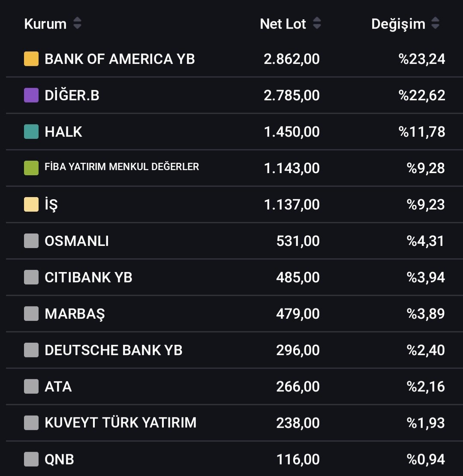Open the DİĞER.B institution entry
This screenshot has height=476, width=463.
[72, 95]
